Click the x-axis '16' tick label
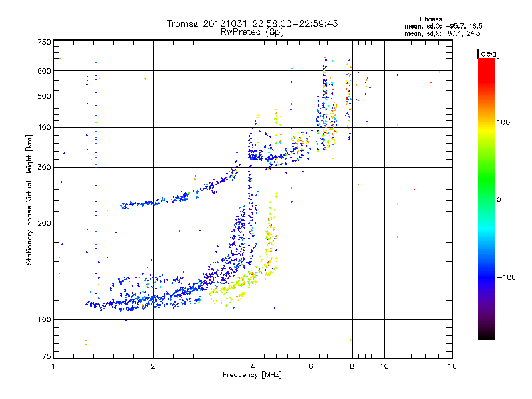The image size is (532, 399). [x=452, y=366]
